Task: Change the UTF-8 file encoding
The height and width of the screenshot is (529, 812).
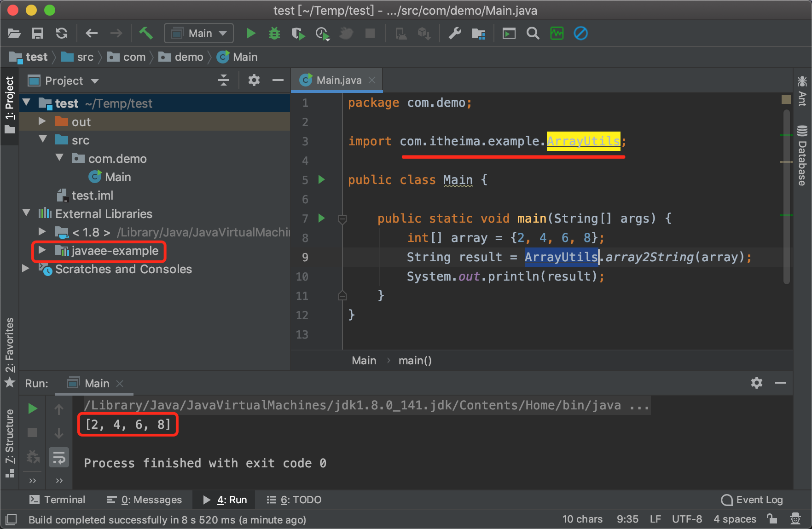Action: [x=687, y=519]
